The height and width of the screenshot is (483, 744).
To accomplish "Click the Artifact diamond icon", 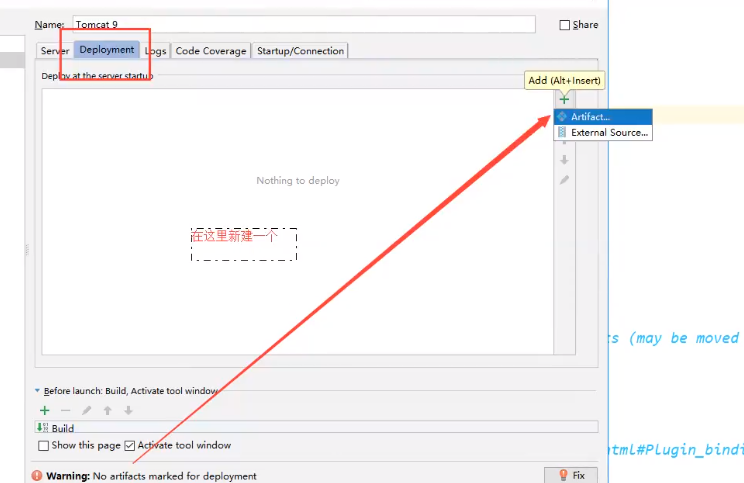I will point(562,116).
